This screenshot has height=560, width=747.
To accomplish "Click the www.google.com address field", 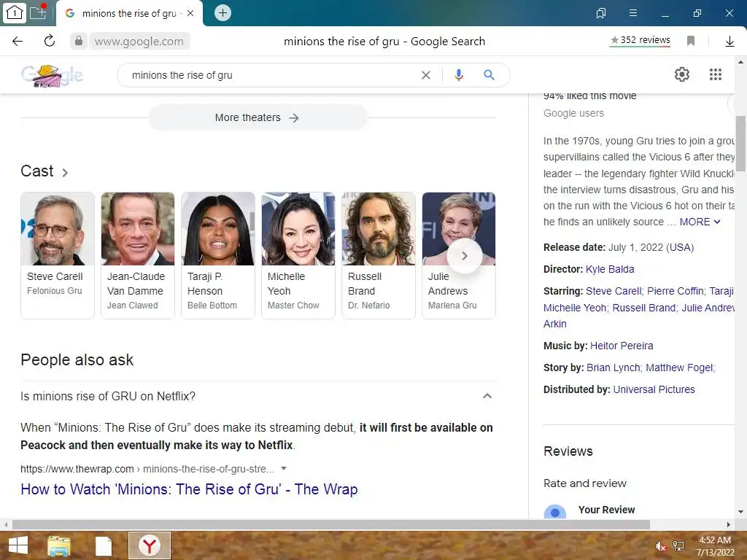I will (x=139, y=42).
